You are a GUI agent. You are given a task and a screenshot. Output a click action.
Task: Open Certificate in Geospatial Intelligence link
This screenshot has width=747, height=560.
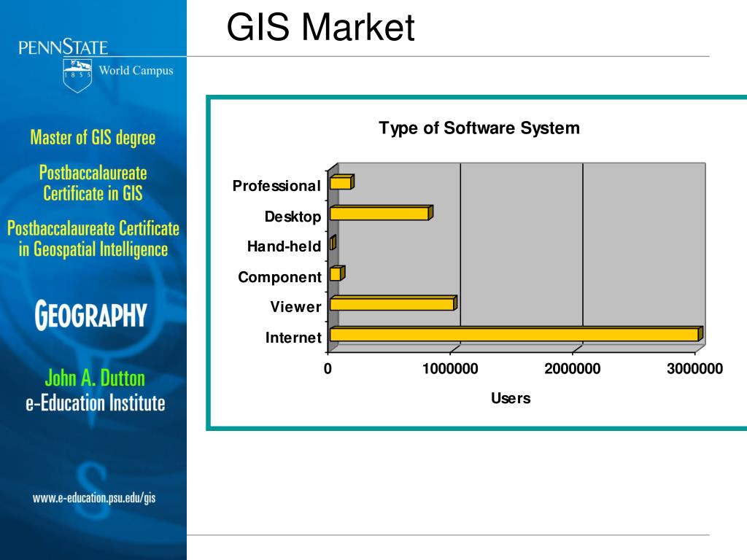click(93, 238)
